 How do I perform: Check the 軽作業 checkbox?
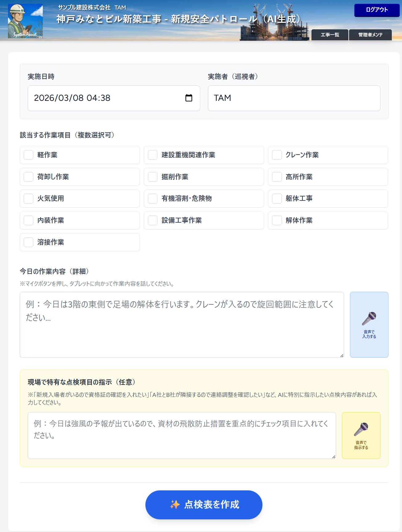coord(29,155)
